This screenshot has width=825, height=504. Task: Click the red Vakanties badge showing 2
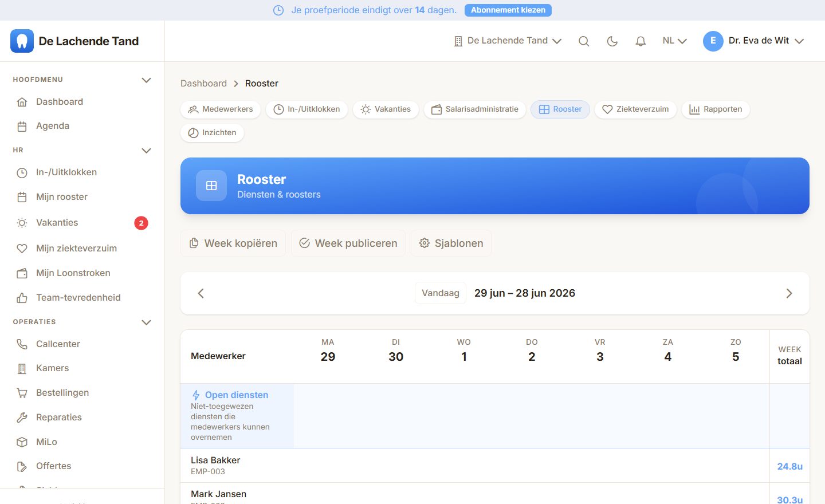(141, 223)
